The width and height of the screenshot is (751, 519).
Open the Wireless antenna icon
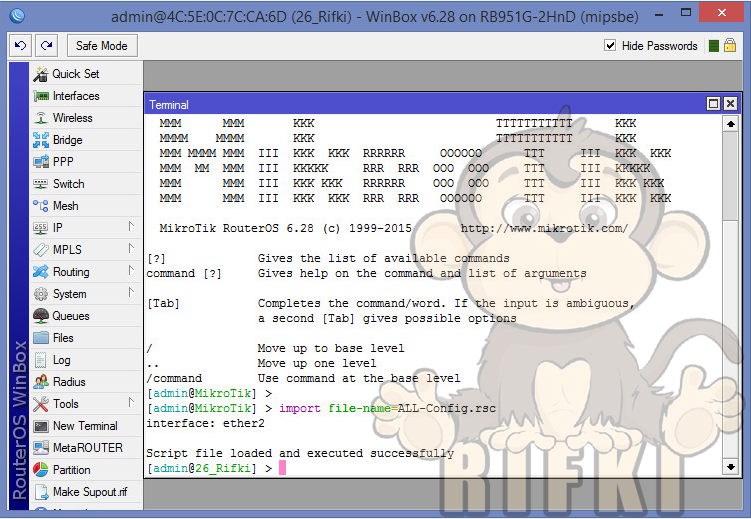41,118
